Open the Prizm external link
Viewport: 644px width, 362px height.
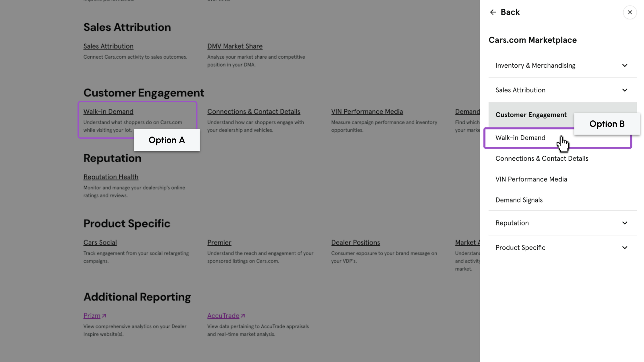[x=92, y=316]
